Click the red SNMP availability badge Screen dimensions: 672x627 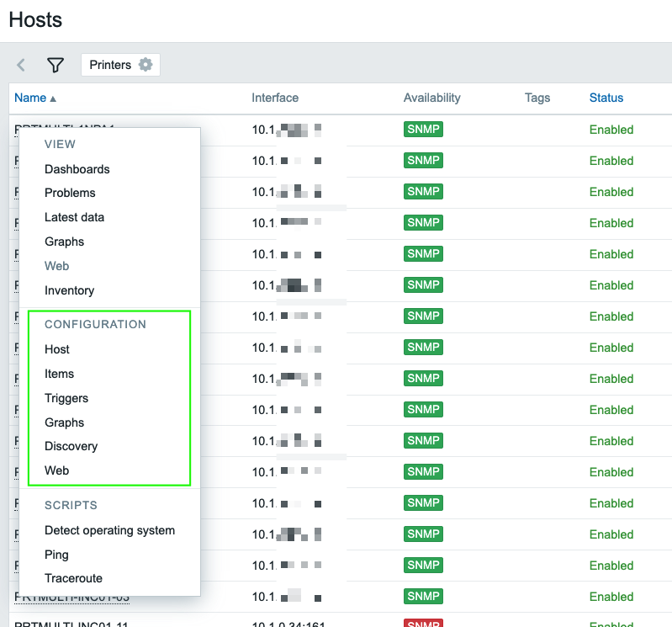[423, 623]
